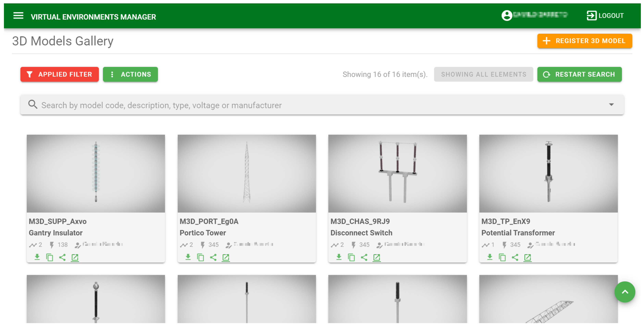Open Portico Tower in external view
The width and height of the screenshot is (644, 329).
pyautogui.click(x=226, y=257)
